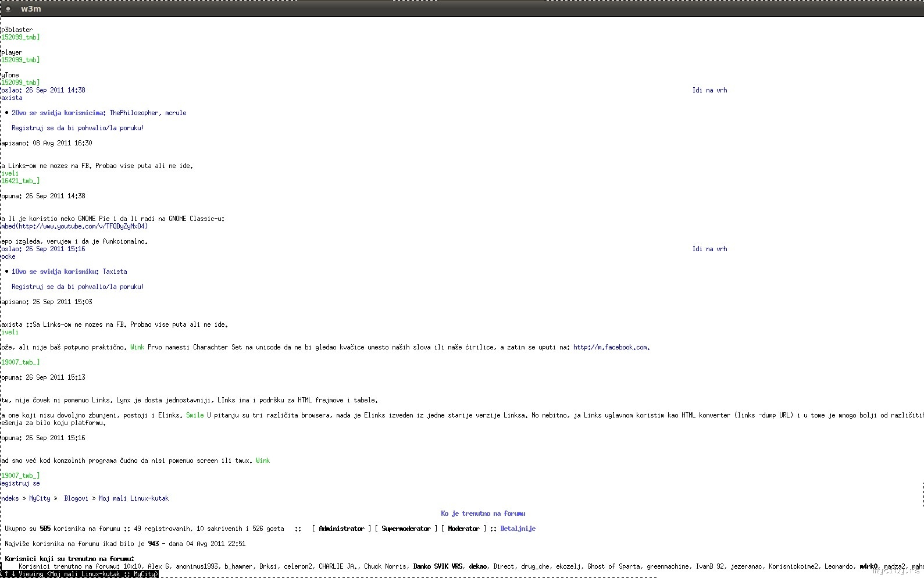
Task: Select user 'drug_che' in online list
Action: coord(535,566)
